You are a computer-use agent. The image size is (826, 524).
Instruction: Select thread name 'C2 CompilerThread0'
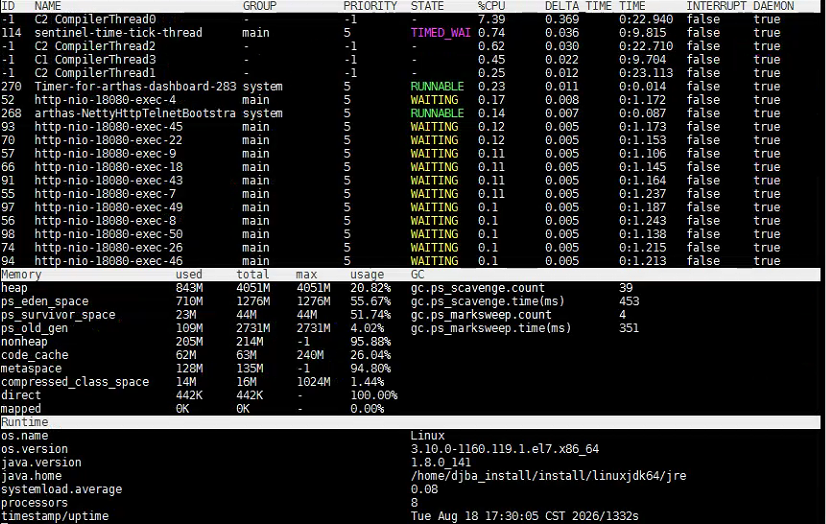coord(95,19)
